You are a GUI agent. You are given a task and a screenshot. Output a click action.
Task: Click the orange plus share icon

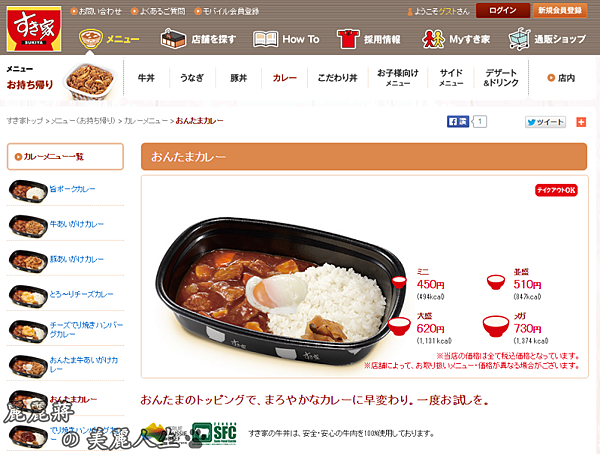[581, 122]
